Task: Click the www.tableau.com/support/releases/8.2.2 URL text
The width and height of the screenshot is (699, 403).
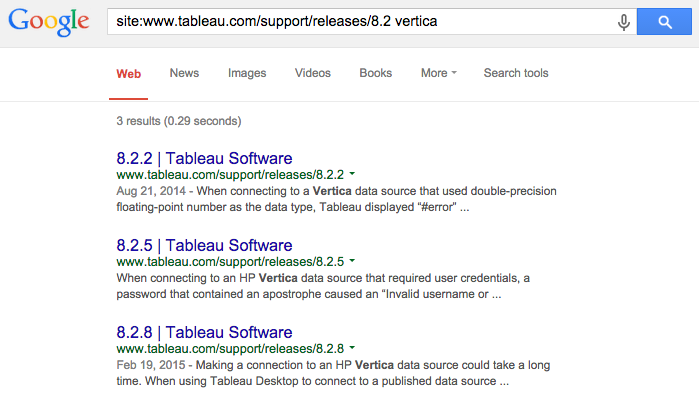Action: [x=230, y=175]
